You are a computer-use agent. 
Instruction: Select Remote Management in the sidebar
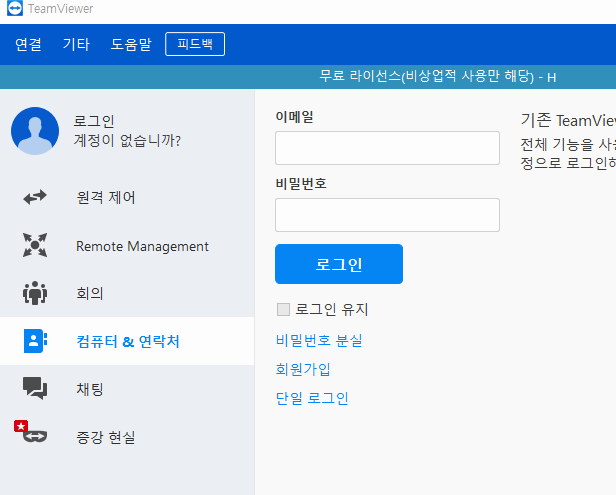(x=127, y=246)
